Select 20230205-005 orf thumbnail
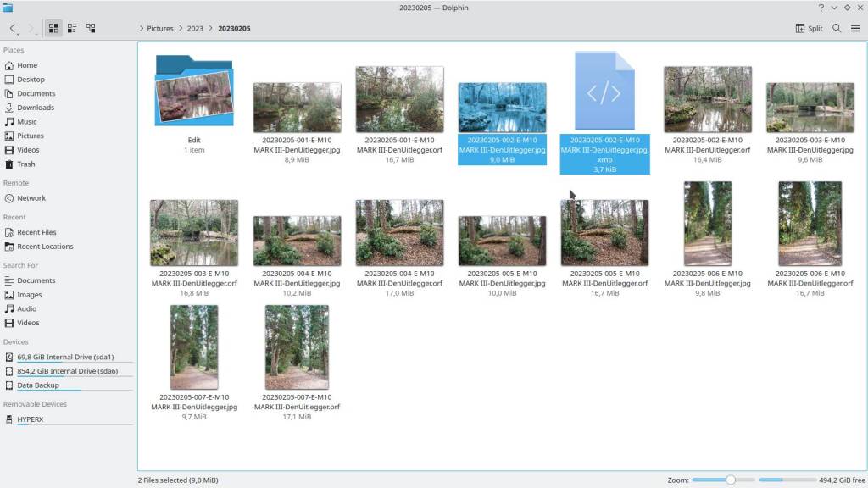Screen dimensions: 868x488 click(604, 232)
